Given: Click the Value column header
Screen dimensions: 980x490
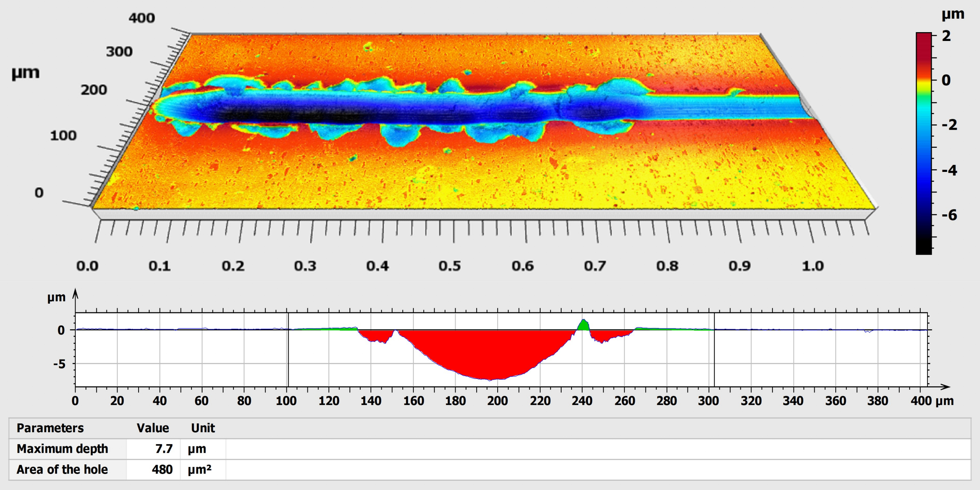Looking at the screenshot, I should (x=153, y=428).
